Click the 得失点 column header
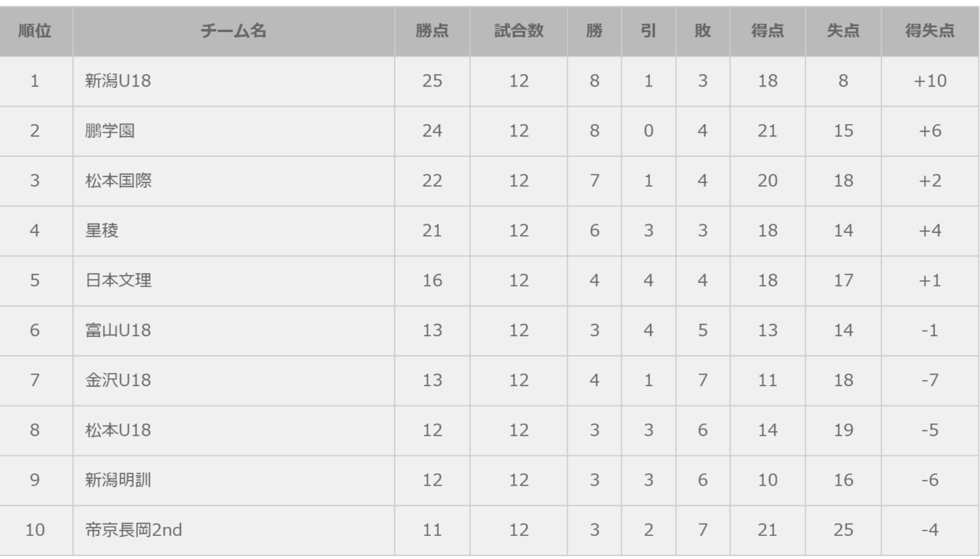Screen dimensions: 980x559 click(x=930, y=31)
